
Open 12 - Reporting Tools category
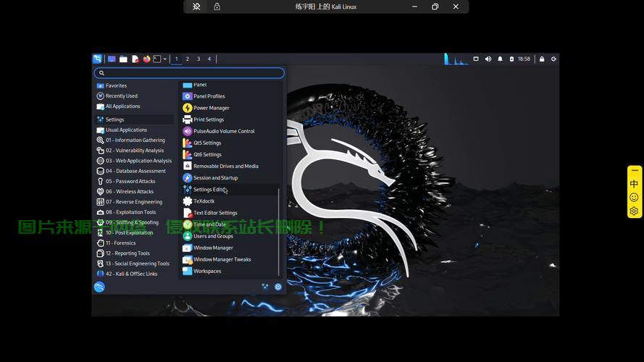point(135,253)
